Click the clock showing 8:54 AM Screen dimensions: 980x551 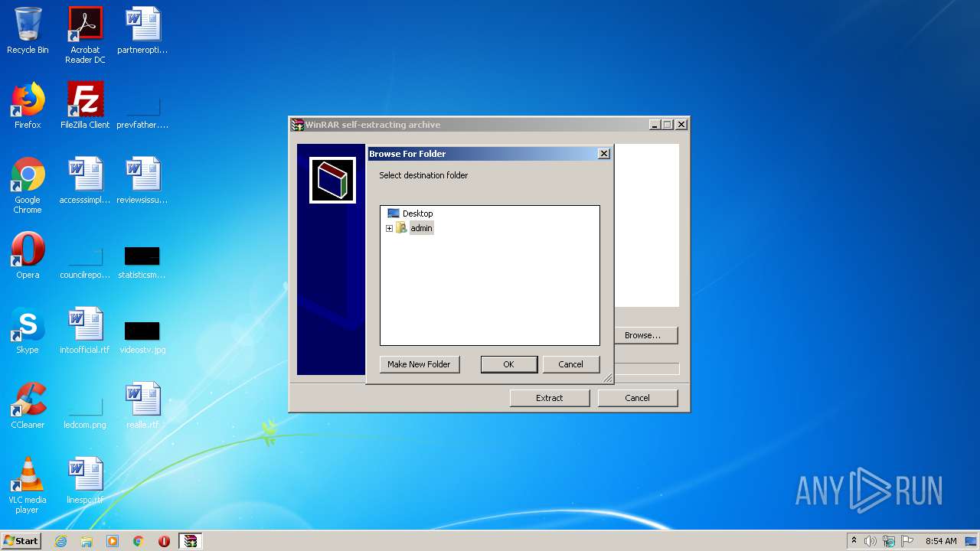(941, 541)
